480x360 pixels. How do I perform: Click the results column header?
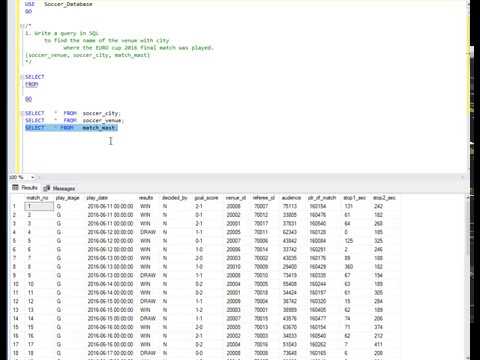(x=146, y=198)
